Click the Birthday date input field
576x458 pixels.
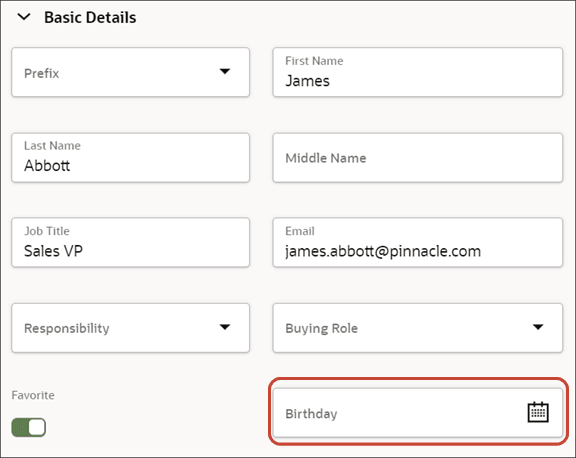pyautogui.click(x=418, y=413)
